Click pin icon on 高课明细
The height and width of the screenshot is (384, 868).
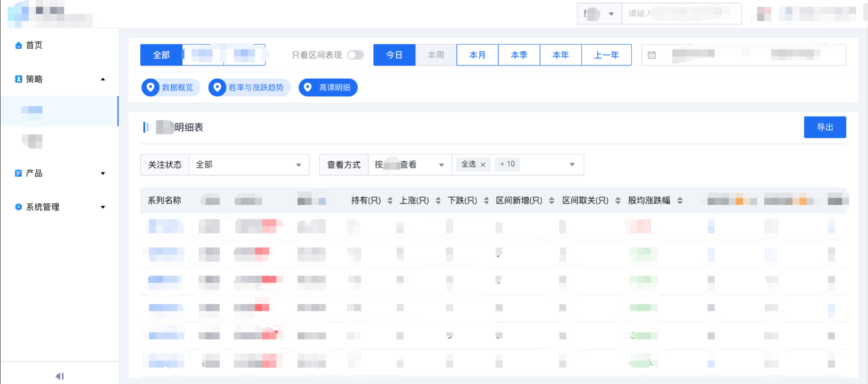[x=308, y=87]
